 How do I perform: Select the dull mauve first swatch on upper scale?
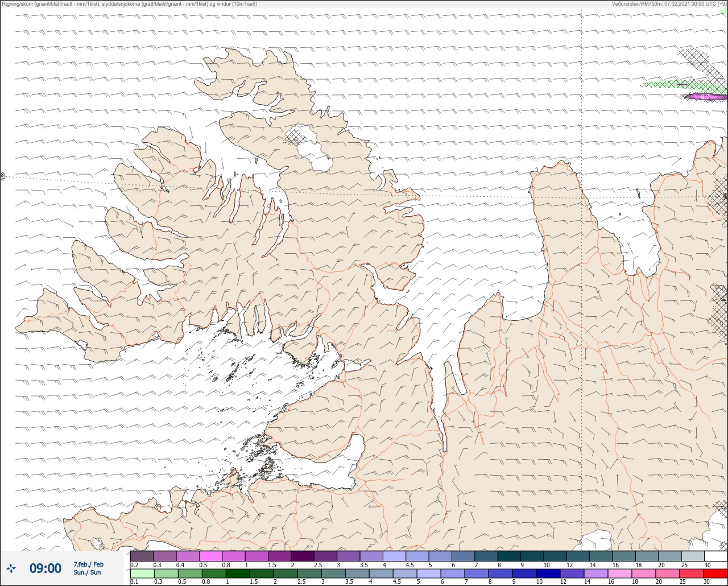coord(142,556)
